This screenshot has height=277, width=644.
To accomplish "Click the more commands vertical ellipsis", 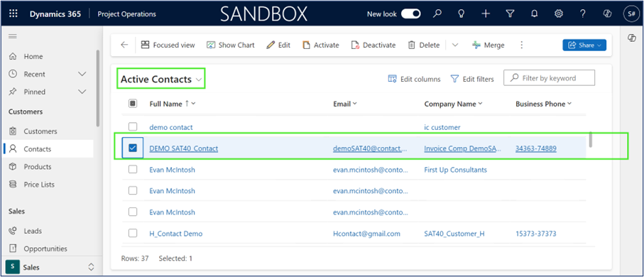I will pos(522,45).
